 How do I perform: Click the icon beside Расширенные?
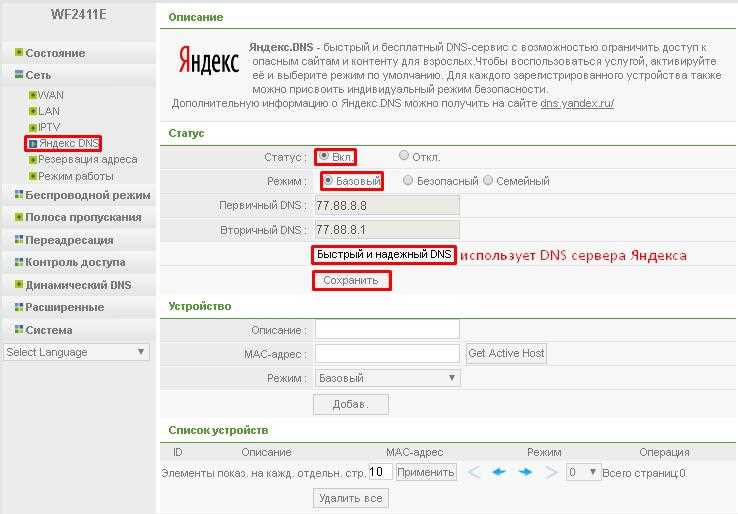(19, 306)
